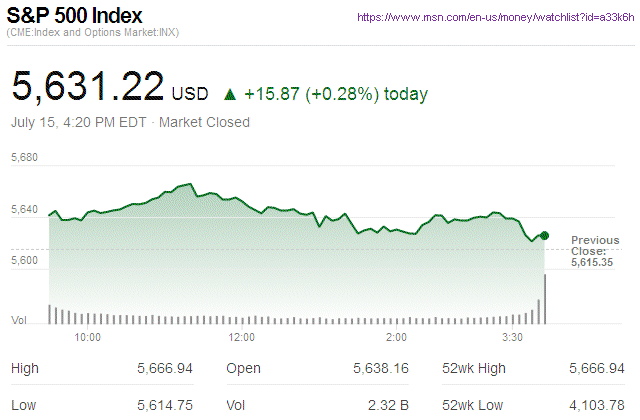Click the Previous Close 5,615.35 label
Viewport: 640px width, 420px height.
point(596,251)
